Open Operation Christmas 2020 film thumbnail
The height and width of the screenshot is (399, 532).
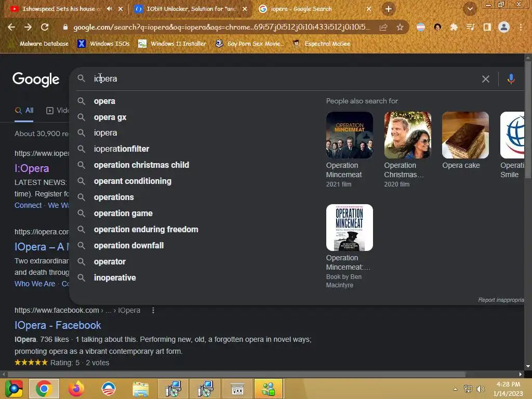407,135
